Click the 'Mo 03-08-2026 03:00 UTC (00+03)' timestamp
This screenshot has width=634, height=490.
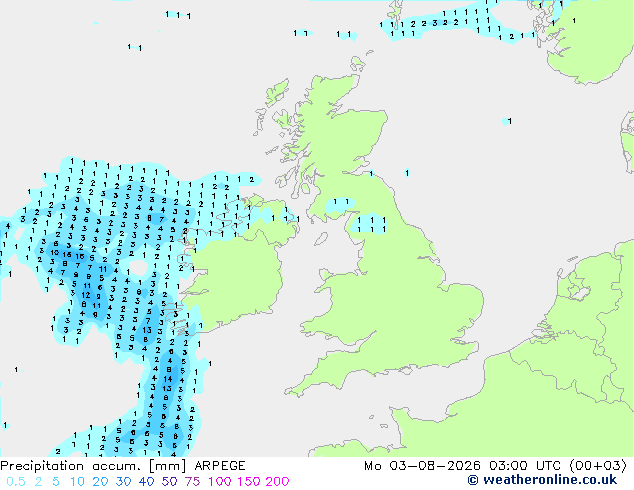tap(495, 466)
